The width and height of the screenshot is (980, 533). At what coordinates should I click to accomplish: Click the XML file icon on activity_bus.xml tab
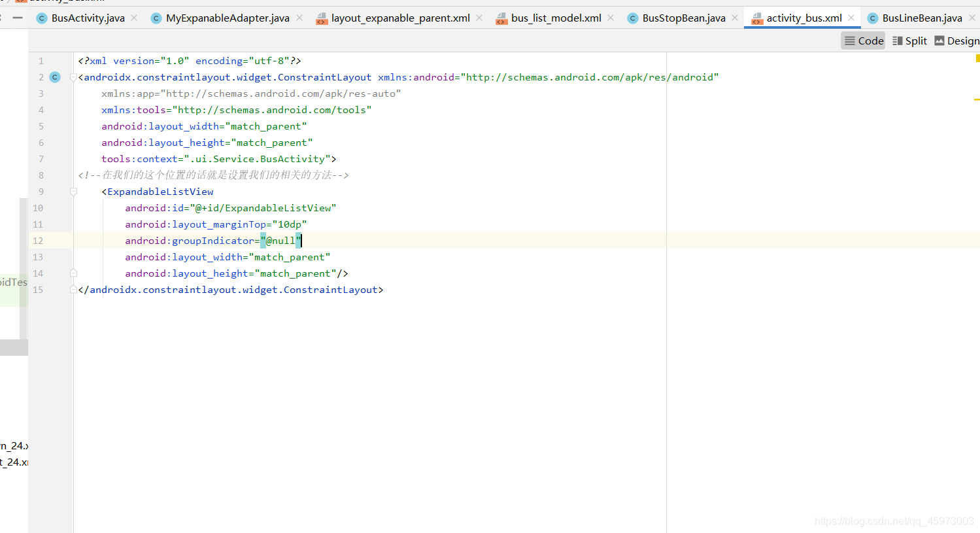(758, 18)
